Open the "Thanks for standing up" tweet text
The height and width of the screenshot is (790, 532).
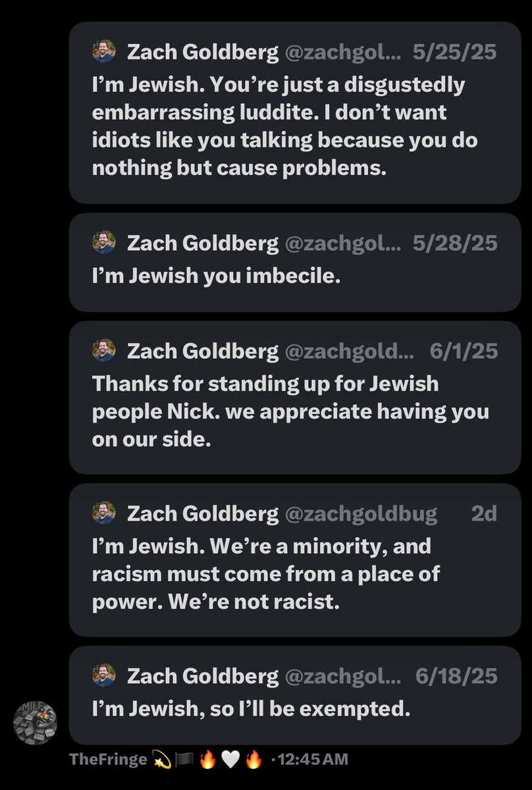pyautogui.click(x=290, y=411)
